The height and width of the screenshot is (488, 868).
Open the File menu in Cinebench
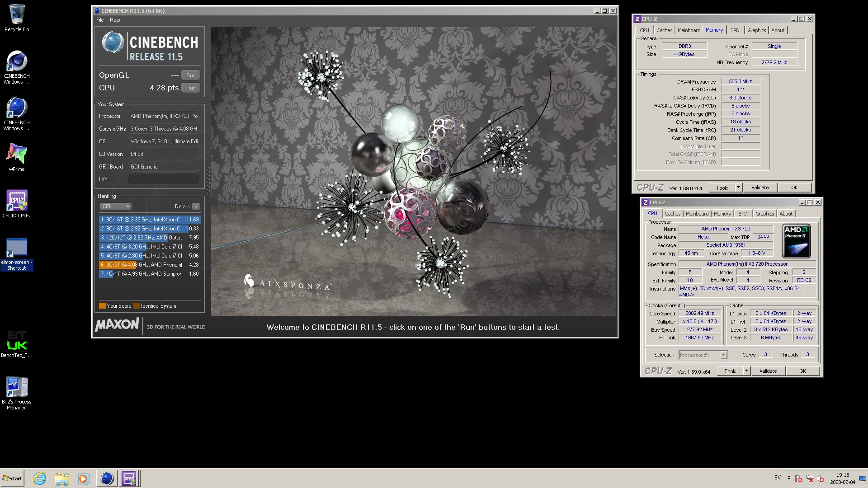(100, 20)
